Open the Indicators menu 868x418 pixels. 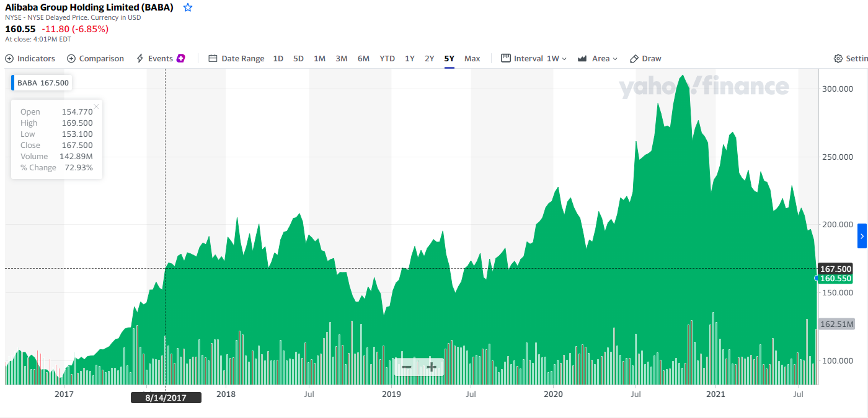[30, 58]
